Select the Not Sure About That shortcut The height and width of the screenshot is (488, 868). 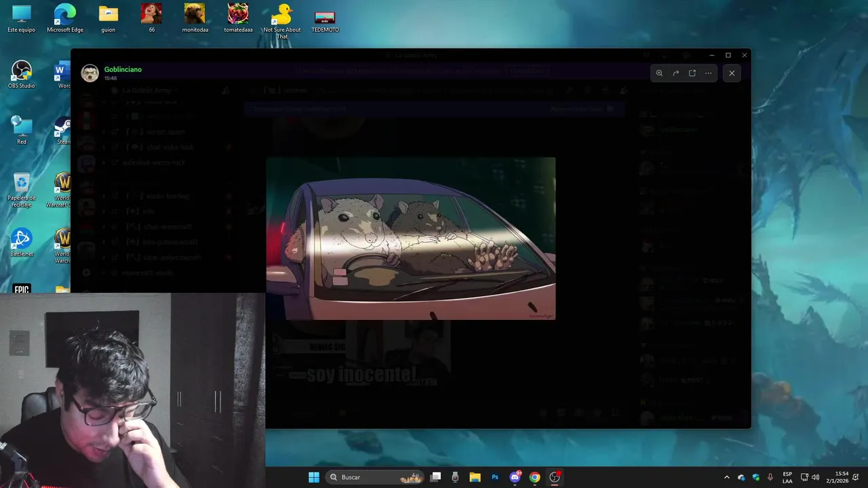click(281, 21)
